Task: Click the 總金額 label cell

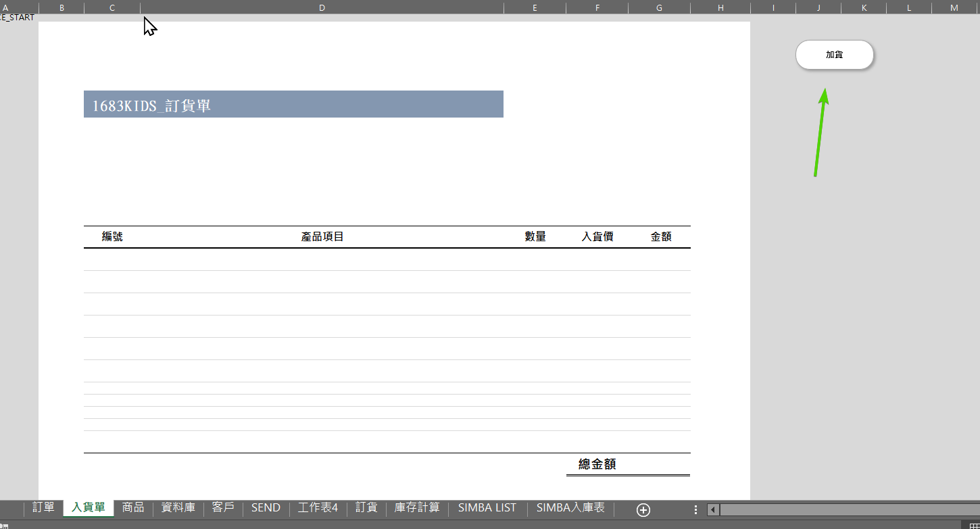Action: coord(597,464)
